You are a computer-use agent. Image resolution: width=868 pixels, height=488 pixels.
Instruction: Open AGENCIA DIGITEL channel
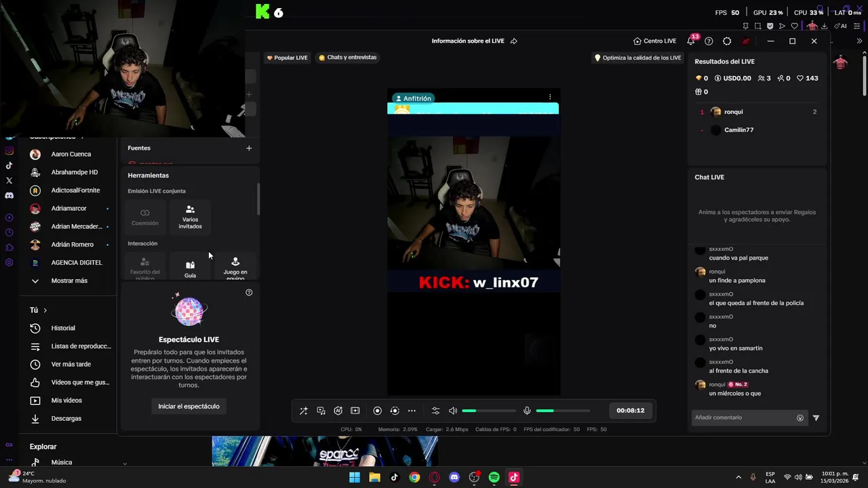point(71,262)
